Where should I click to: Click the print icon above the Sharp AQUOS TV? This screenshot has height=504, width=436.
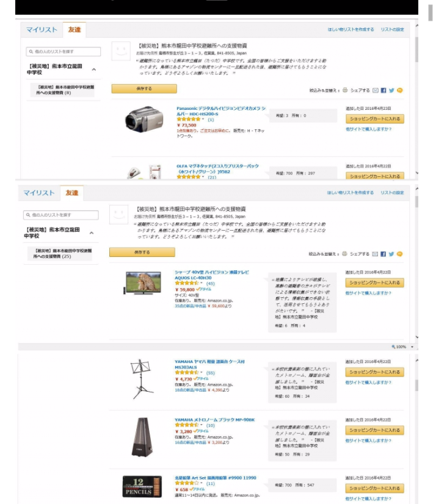coord(344,254)
